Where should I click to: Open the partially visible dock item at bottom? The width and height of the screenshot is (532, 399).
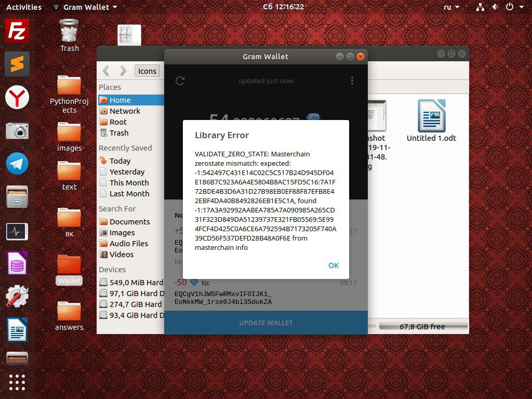(17, 357)
